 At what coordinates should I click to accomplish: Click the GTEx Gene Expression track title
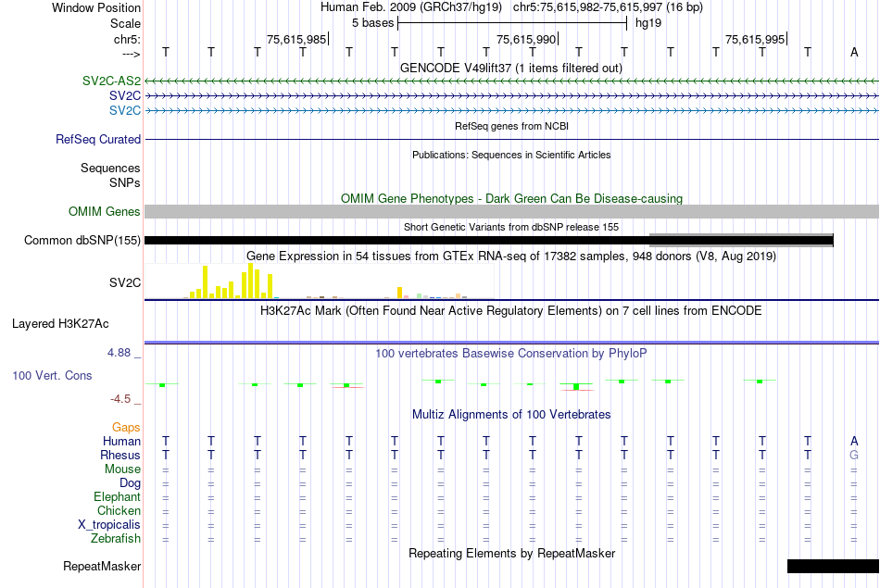click(511, 256)
